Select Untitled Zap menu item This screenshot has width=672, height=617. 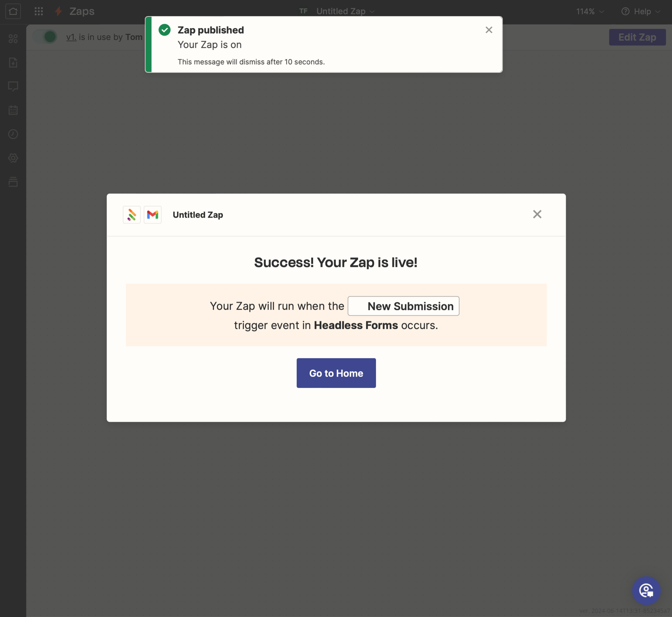pyautogui.click(x=346, y=11)
